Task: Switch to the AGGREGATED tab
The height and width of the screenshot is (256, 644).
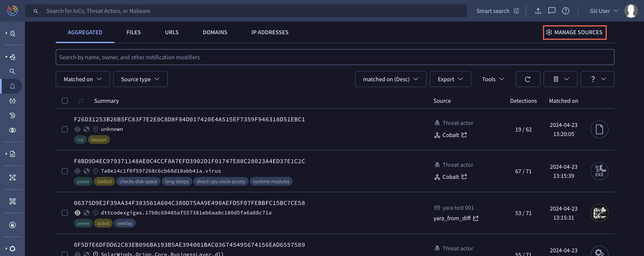Action: tap(85, 32)
